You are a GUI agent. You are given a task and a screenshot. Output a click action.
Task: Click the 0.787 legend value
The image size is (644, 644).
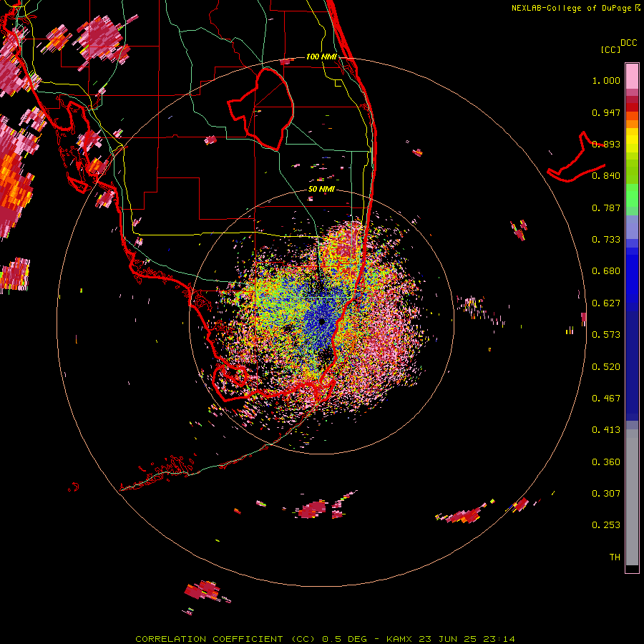[x=606, y=208]
